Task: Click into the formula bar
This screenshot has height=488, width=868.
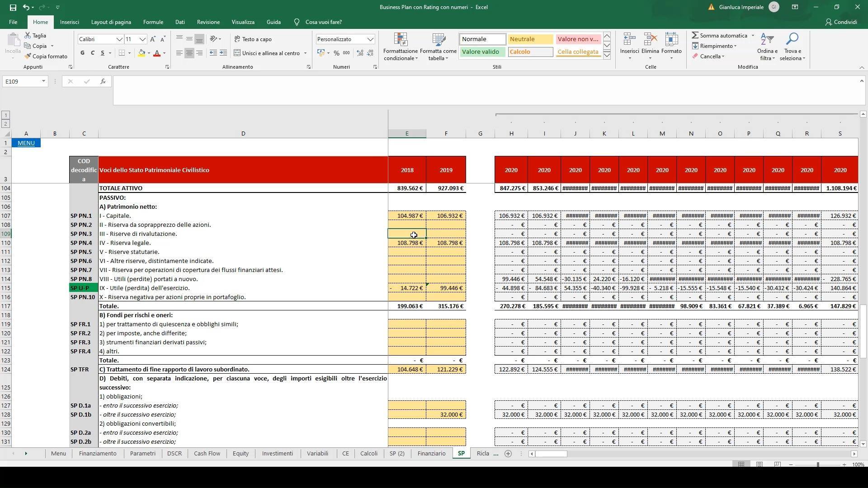Action: [x=486, y=90]
